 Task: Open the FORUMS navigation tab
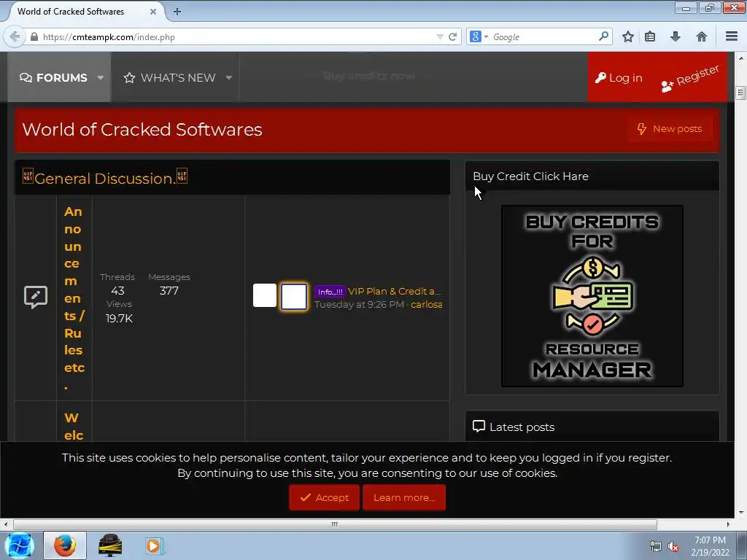[x=53, y=77]
